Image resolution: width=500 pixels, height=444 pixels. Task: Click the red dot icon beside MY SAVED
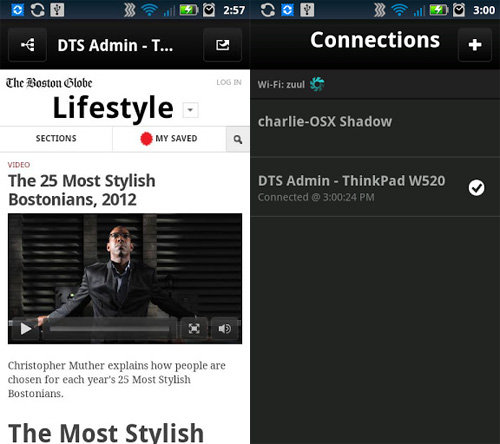(x=146, y=139)
